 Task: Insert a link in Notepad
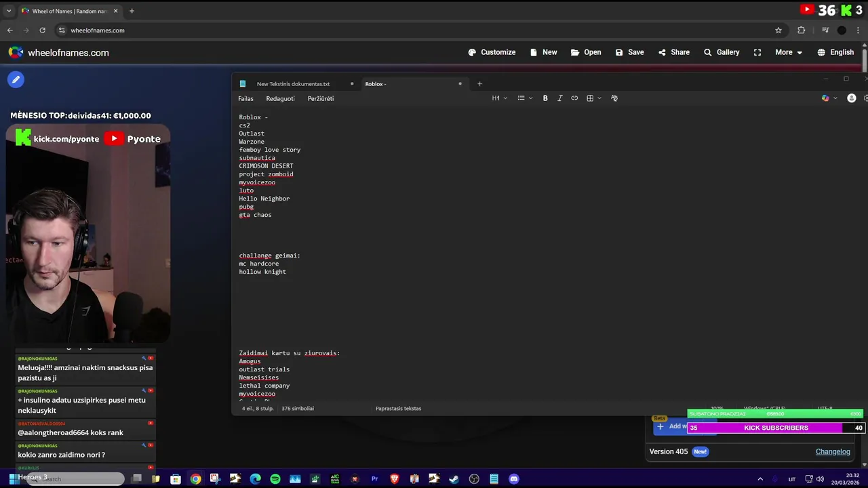coord(574,98)
